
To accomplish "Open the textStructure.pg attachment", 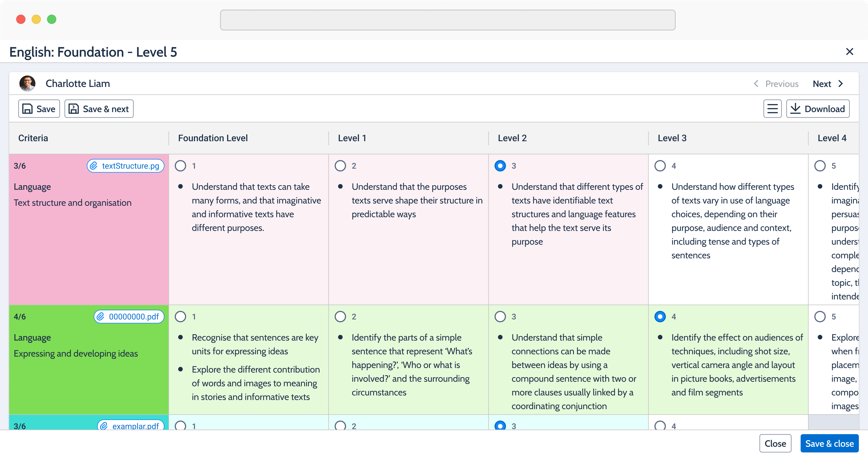I will tap(126, 166).
